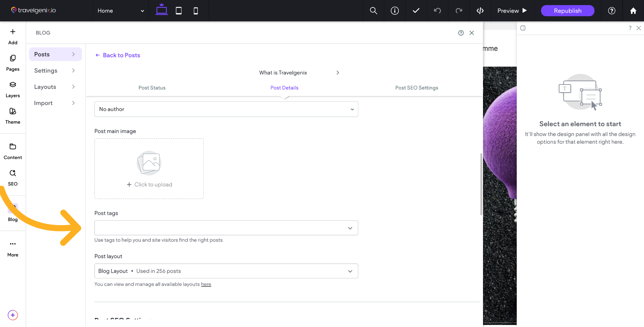Open the Theme panel
Screen dimensions: 644x327
[13, 116]
